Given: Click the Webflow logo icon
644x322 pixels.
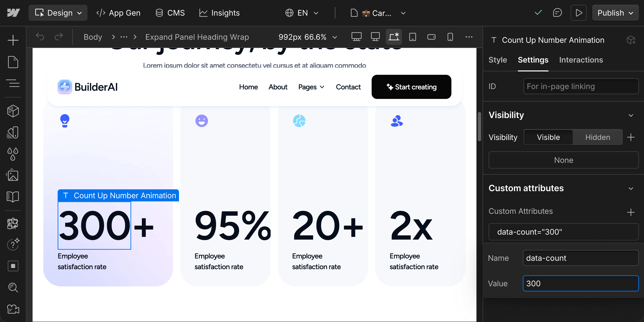Looking at the screenshot, I should (13, 13).
